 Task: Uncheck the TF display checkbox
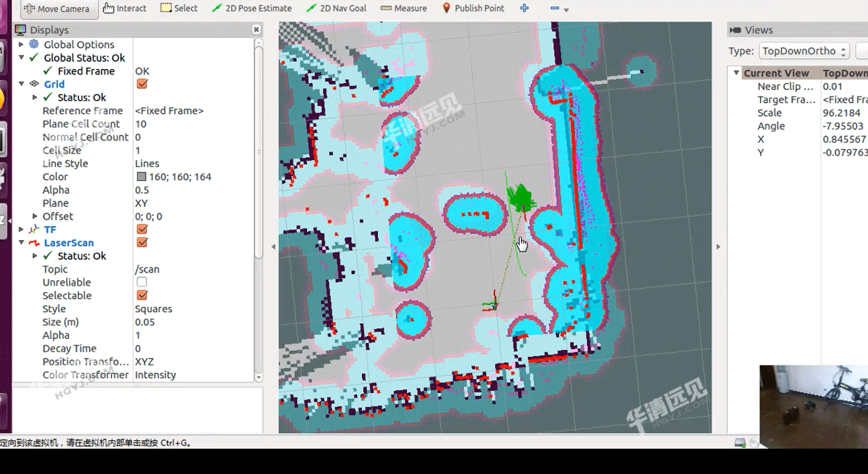point(142,230)
